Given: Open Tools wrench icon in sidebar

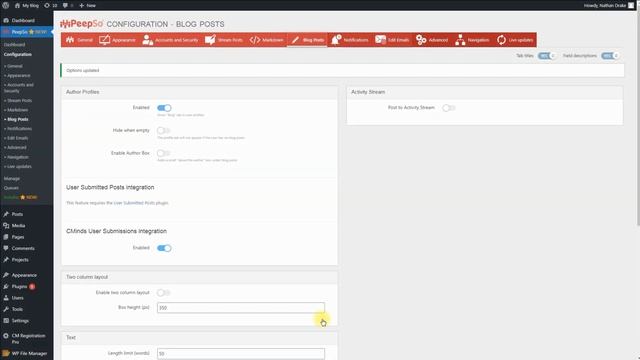Looking at the screenshot, I should 6,309.
